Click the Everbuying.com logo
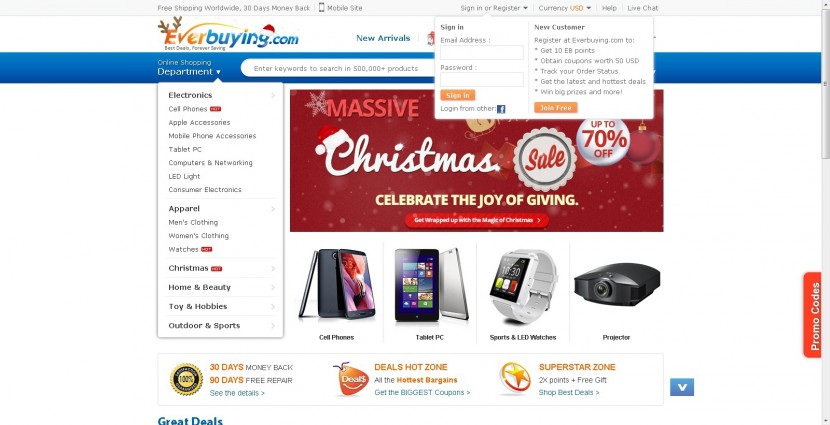 click(x=228, y=34)
